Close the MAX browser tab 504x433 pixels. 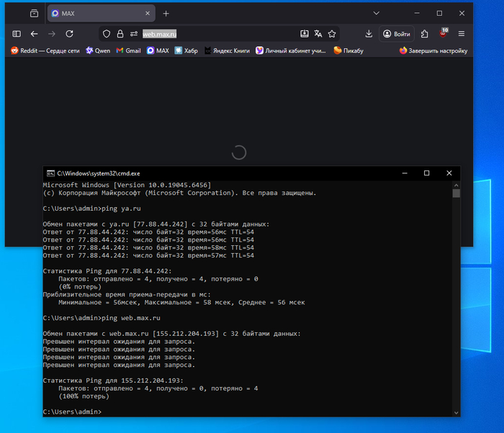click(147, 13)
